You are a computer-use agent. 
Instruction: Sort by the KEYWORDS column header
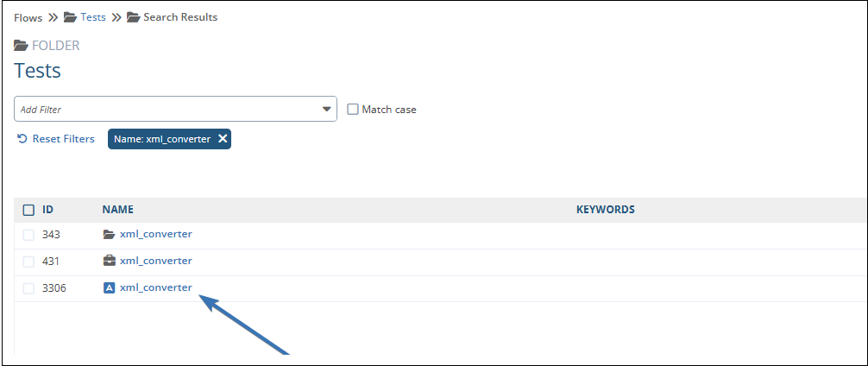click(x=605, y=210)
